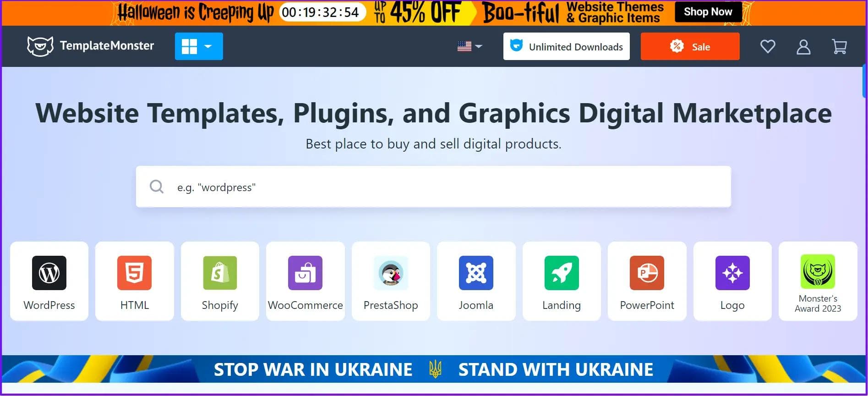This screenshot has width=868, height=396.
Task: Click the Unlimited Downloads button
Action: [566, 46]
